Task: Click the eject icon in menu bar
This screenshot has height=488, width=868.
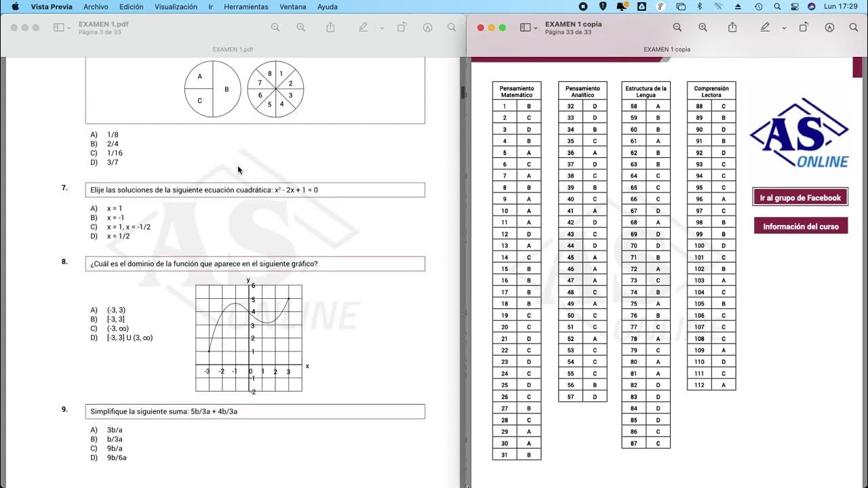Action: 739,7
